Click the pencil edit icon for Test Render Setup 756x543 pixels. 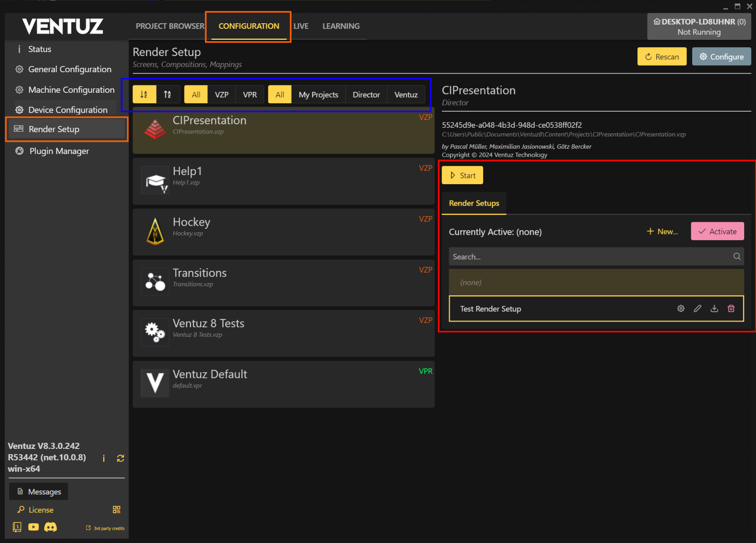click(x=697, y=308)
